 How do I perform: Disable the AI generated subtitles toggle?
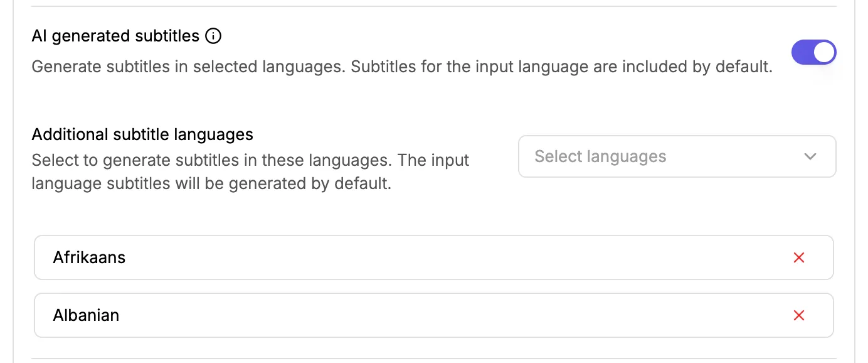tap(814, 53)
